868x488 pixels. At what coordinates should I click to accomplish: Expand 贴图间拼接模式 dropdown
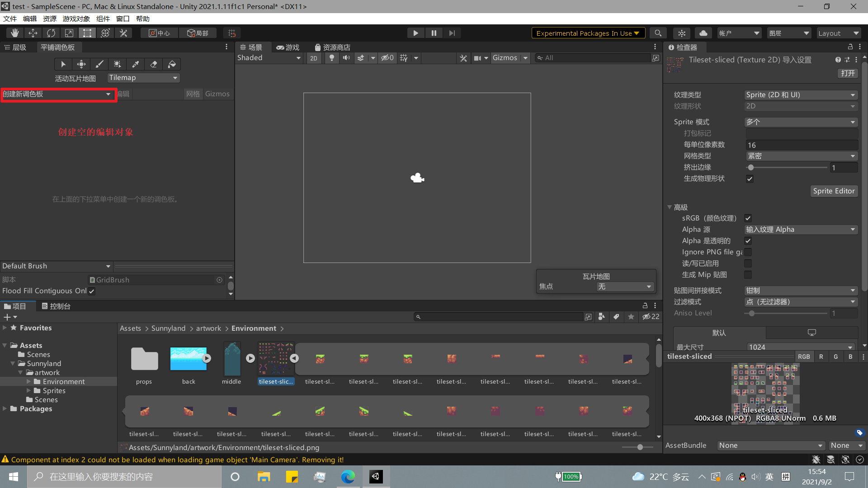[798, 290]
